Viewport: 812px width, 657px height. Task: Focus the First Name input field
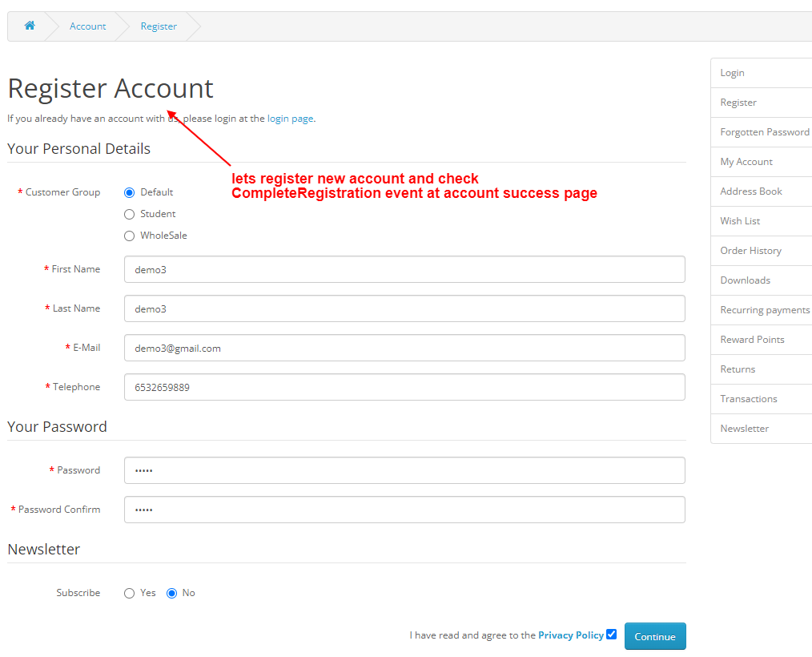click(404, 269)
